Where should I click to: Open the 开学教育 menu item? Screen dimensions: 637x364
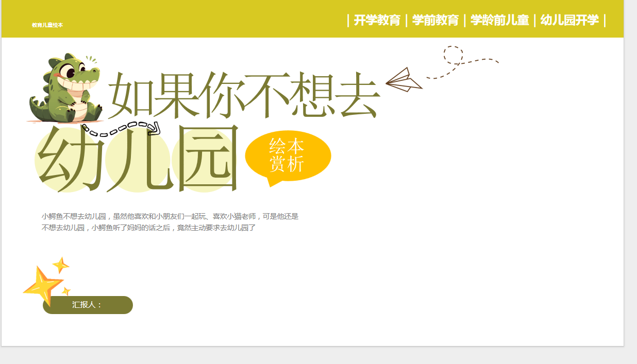pos(377,20)
